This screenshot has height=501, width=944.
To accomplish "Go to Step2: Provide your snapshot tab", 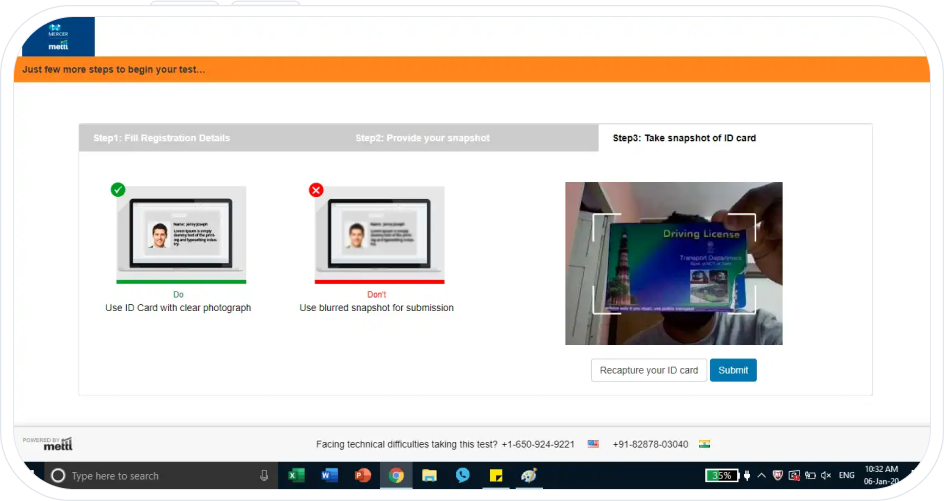I will click(x=422, y=138).
